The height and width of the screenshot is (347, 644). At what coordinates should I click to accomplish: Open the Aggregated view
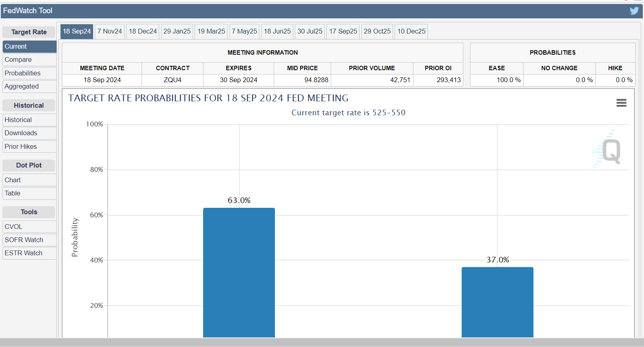click(x=29, y=87)
